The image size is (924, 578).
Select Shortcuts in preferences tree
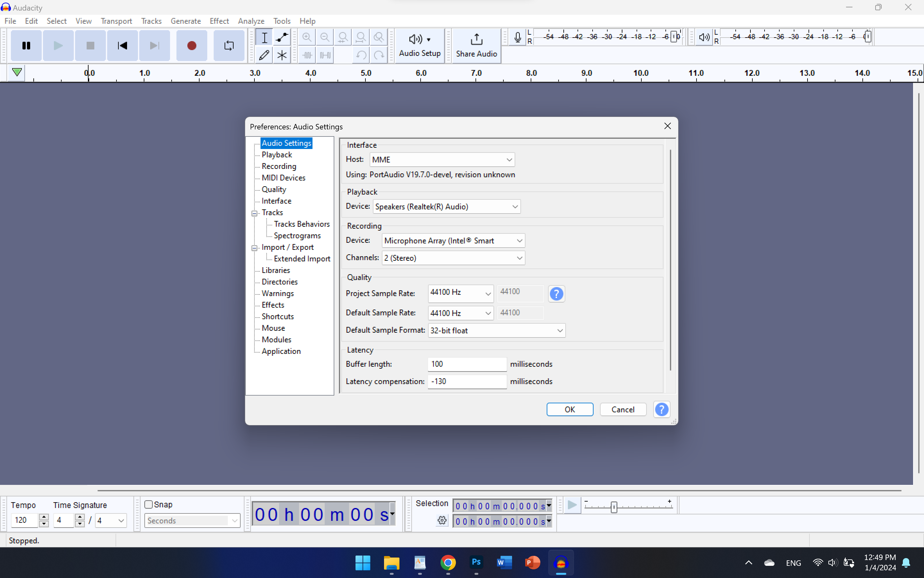pyautogui.click(x=278, y=317)
